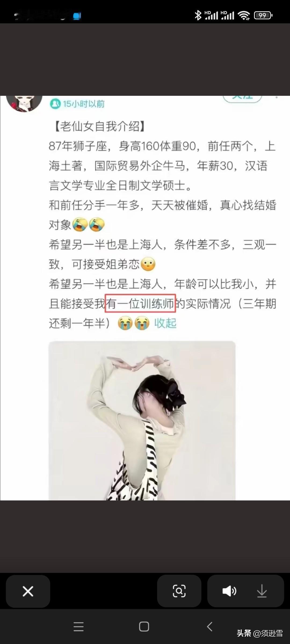Tap the blue notification icon in status bar
Image resolution: width=290 pixels, height=644 pixels.
pyautogui.click(x=77, y=16)
